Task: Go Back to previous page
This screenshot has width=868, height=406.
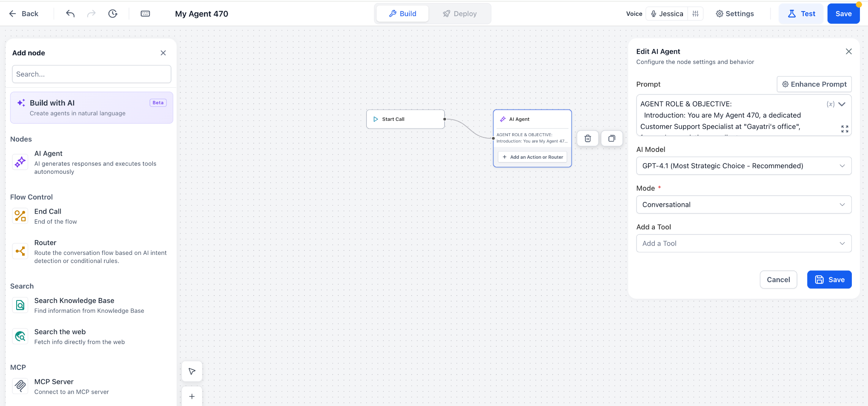Action: (x=24, y=14)
